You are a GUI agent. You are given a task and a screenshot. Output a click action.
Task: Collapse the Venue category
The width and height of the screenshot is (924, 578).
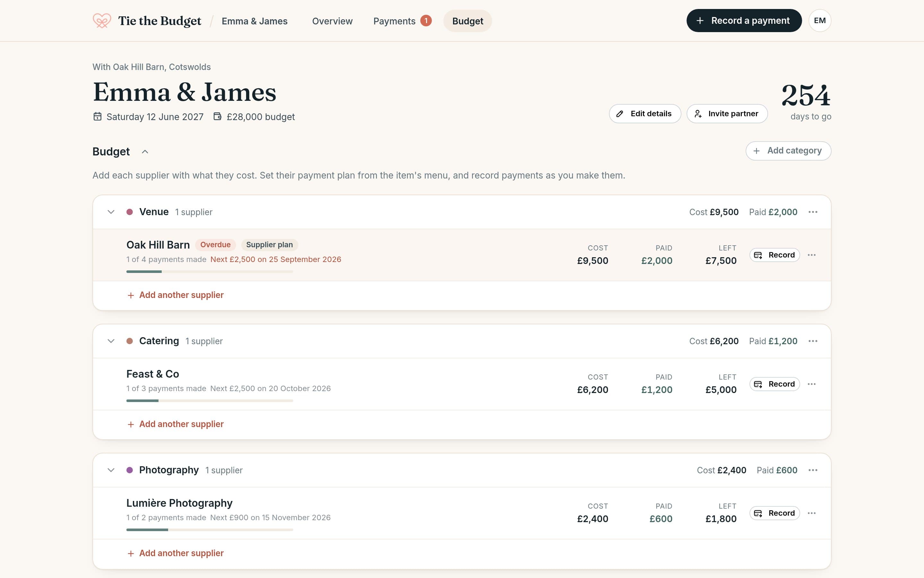pos(111,212)
